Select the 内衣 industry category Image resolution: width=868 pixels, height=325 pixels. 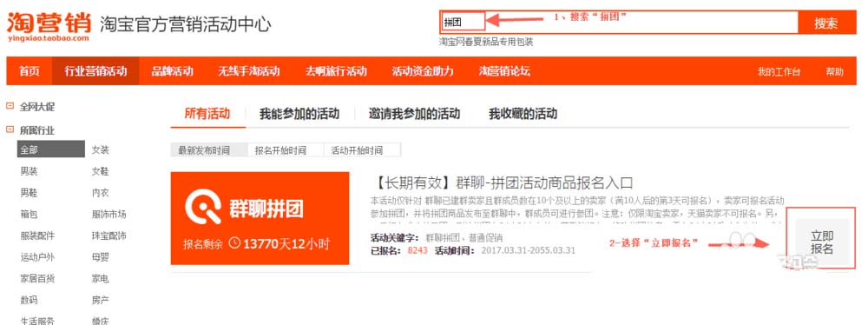[x=100, y=193]
